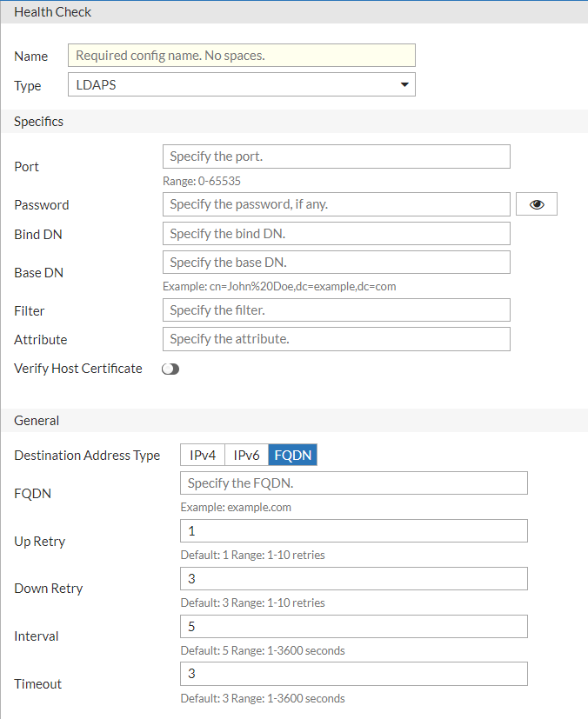Click the Down Retry label
Image resolution: width=588 pixels, height=719 pixels.
click(x=48, y=589)
